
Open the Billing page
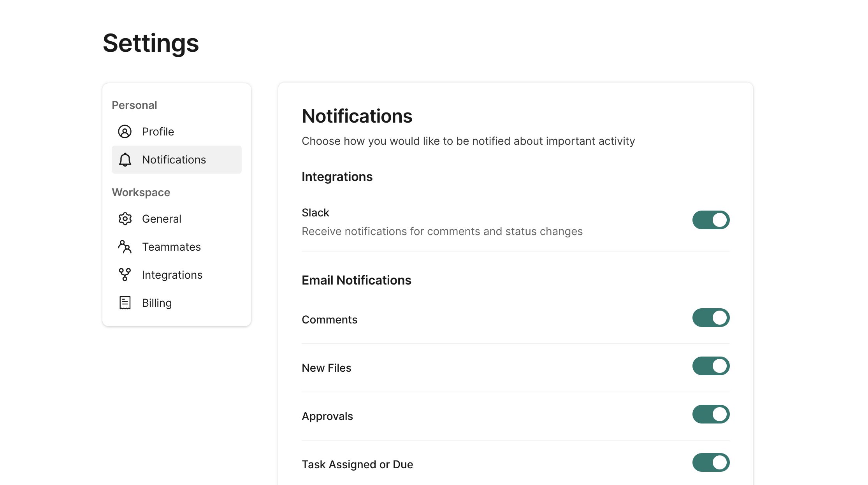tap(156, 303)
